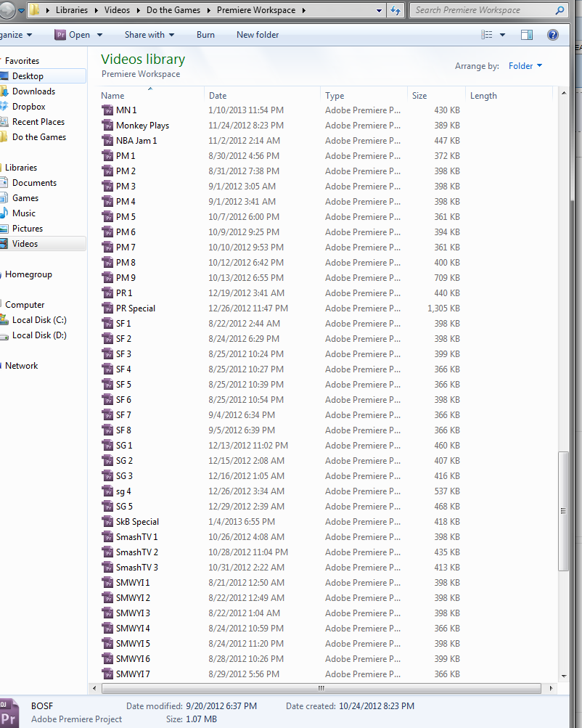Click the Local Disk (C:) drive icon
This screenshot has height=728, width=582.
[4, 320]
